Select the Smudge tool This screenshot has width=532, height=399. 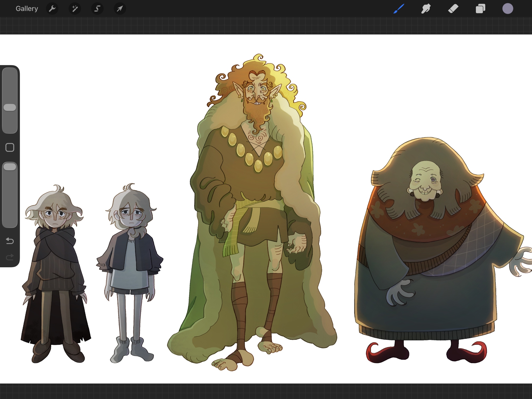[x=426, y=9]
